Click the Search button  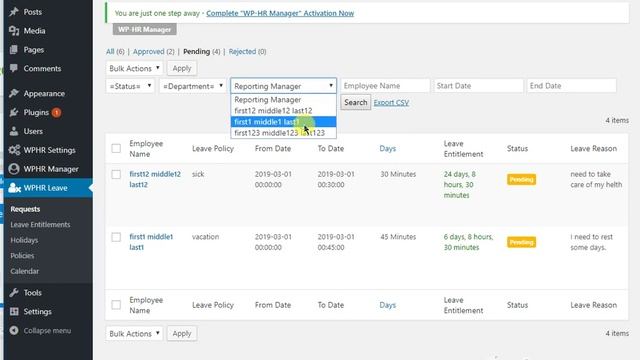coord(356,102)
